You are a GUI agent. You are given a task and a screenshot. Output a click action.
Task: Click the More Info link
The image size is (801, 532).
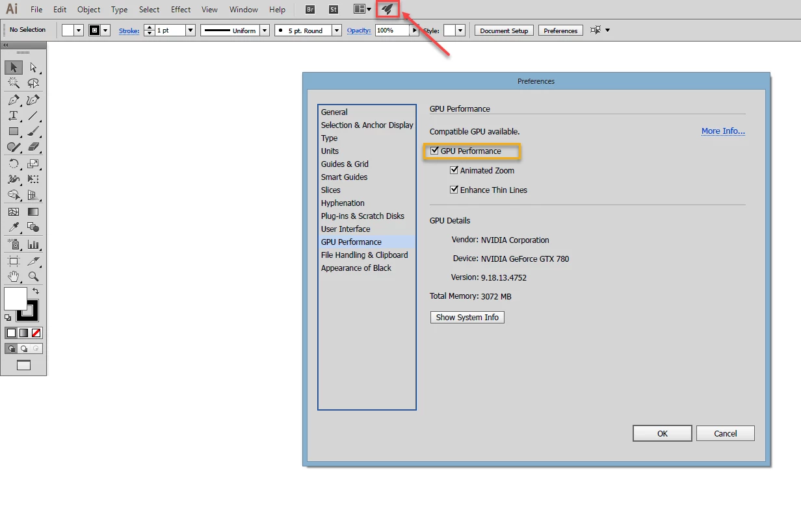[723, 131]
